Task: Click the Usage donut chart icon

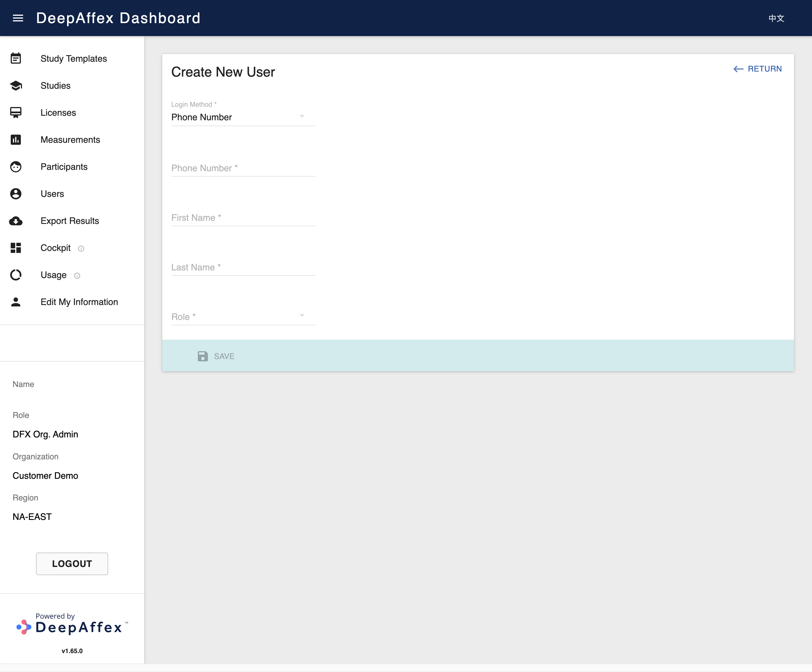Action: pos(16,275)
